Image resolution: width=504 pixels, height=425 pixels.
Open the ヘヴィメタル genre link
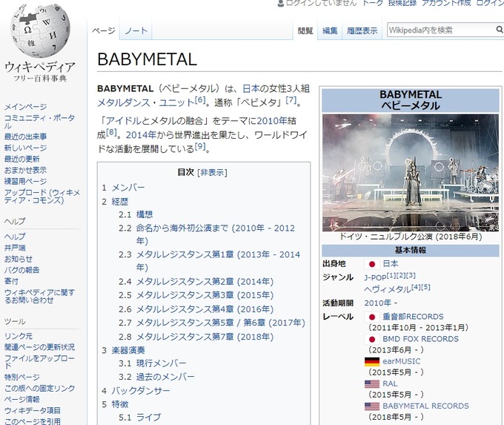tap(388, 289)
